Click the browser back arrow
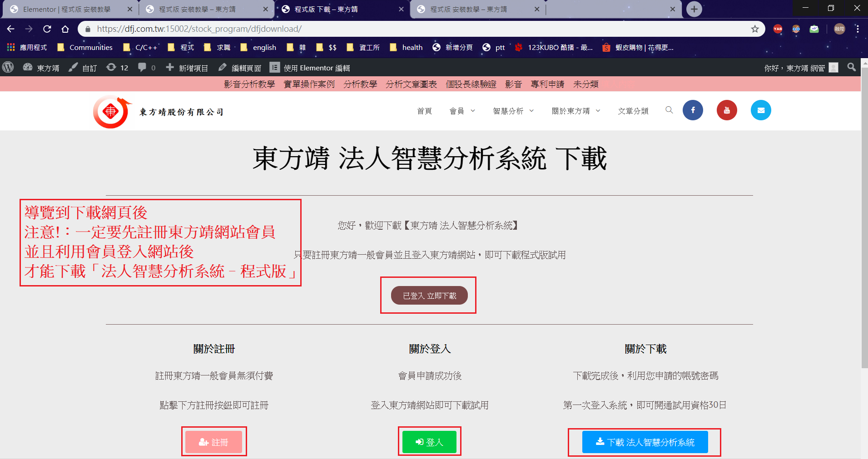This screenshot has width=868, height=459. tap(11, 29)
